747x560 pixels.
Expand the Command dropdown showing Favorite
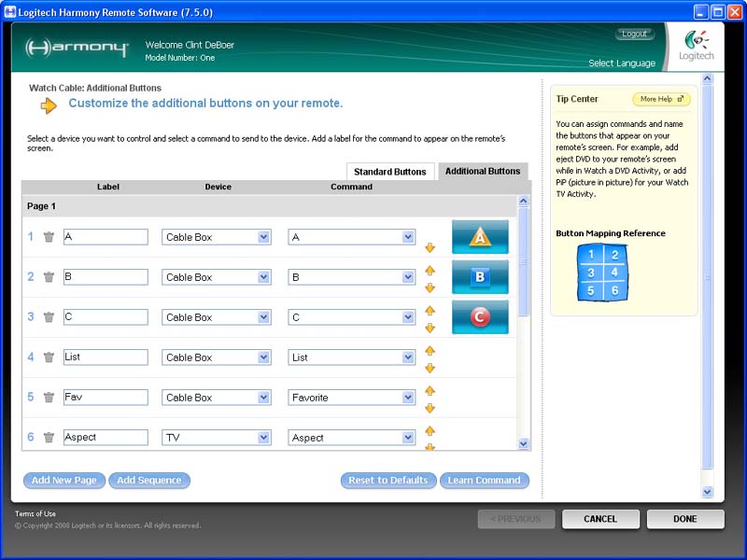pyautogui.click(x=407, y=398)
